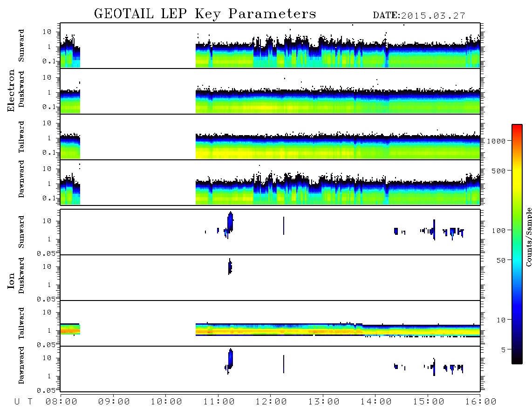Click the title GEOTAIL LEP Key Parameters
This screenshot has width=532, height=410.
(205, 14)
